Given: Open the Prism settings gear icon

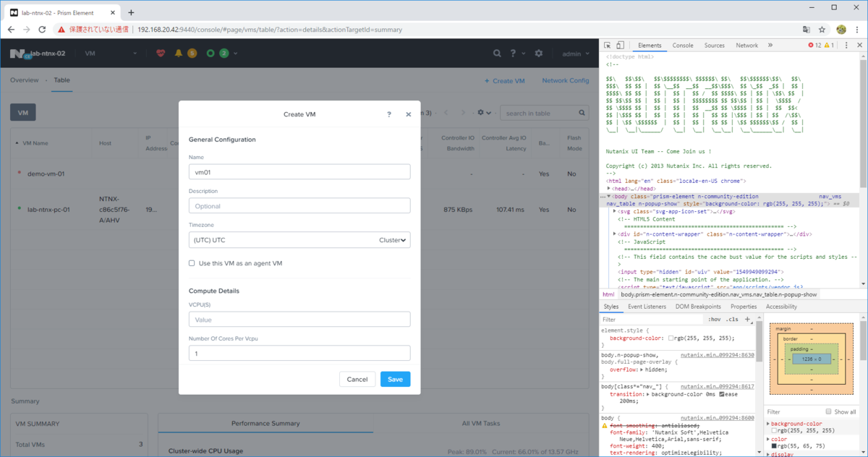Looking at the screenshot, I should (x=539, y=54).
